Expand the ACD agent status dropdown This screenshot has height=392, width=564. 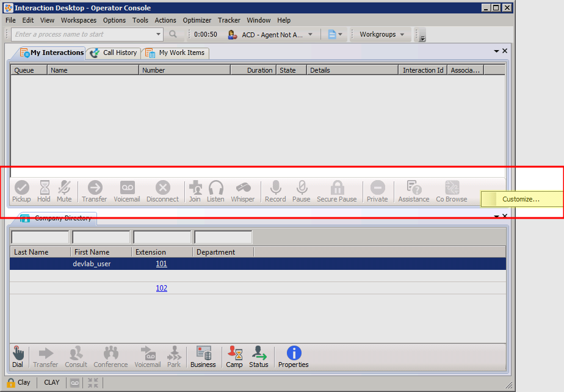click(x=310, y=35)
